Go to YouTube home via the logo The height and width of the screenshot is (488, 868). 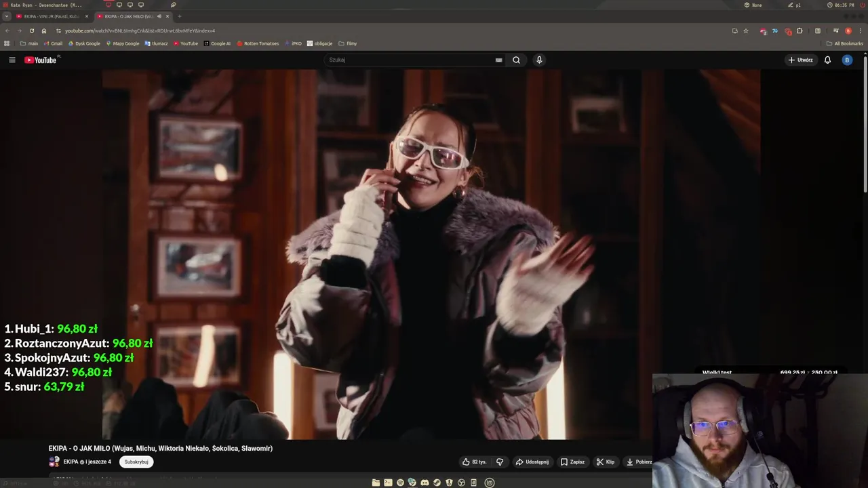[x=41, y=60]
